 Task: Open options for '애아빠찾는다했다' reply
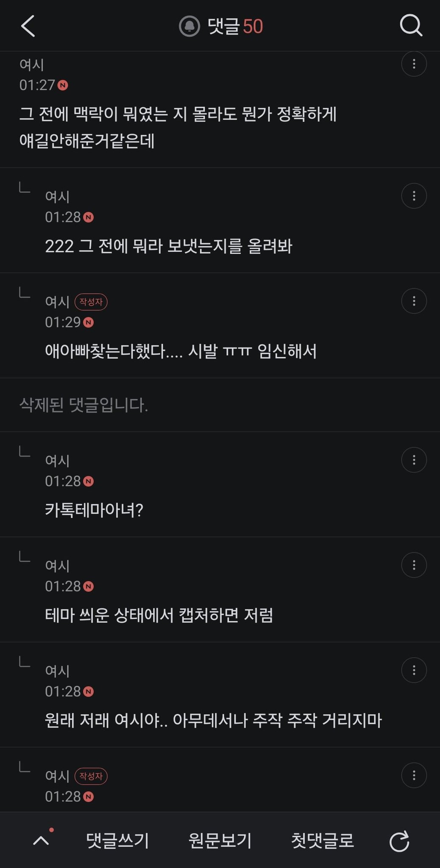coord(414,301)
